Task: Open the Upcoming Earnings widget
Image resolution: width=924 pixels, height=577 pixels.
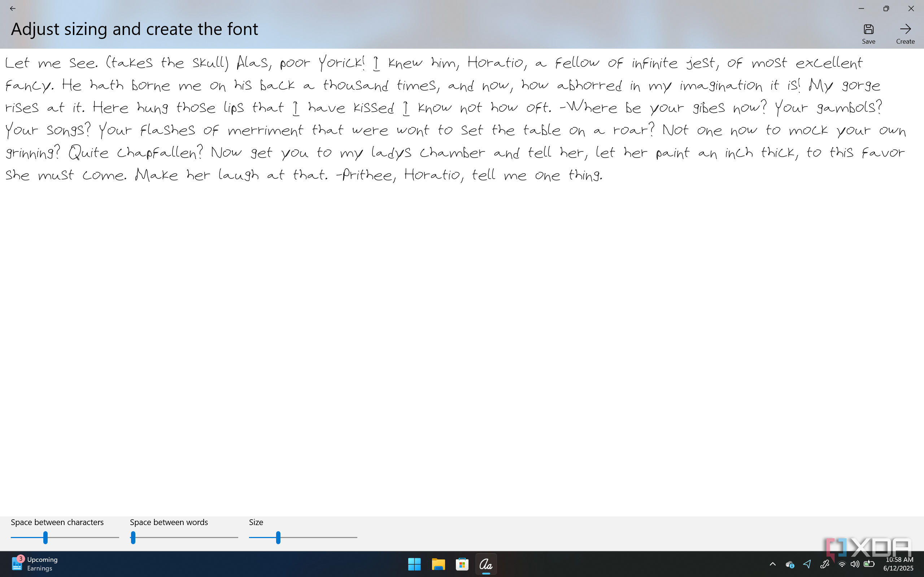Action: 34,564
